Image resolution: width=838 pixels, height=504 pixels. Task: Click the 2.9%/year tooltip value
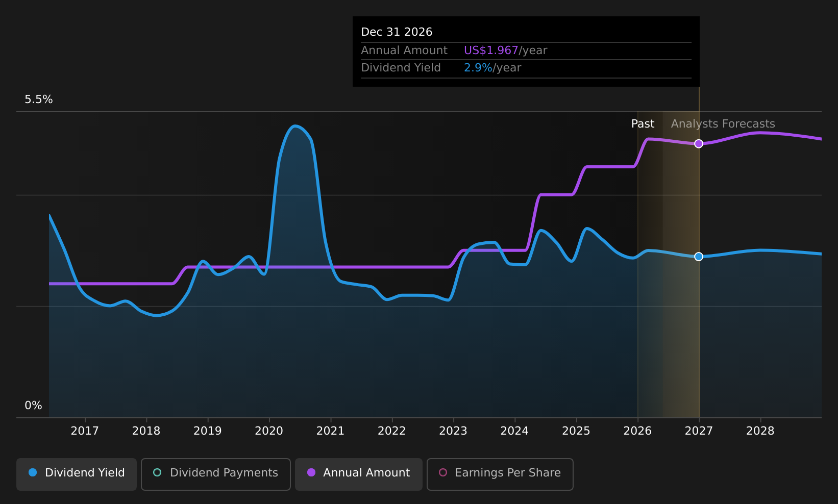(x=492, y=68)
